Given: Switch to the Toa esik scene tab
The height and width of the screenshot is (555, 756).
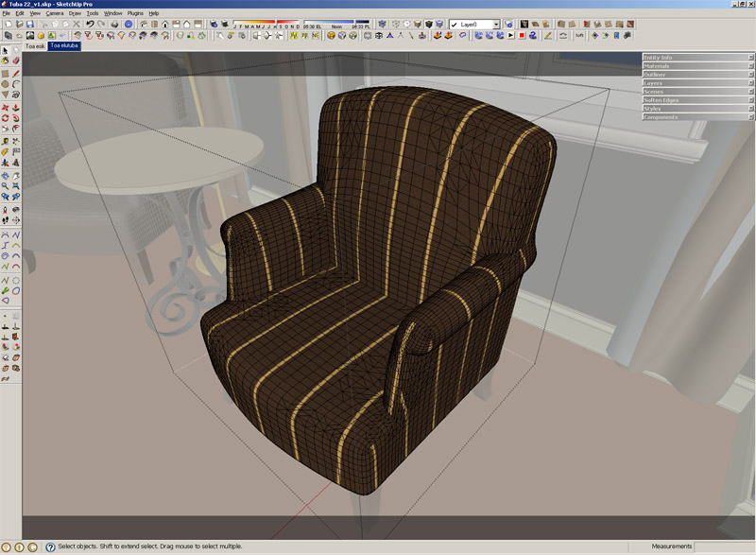Looking at the screenshot, I should point(35,45).
